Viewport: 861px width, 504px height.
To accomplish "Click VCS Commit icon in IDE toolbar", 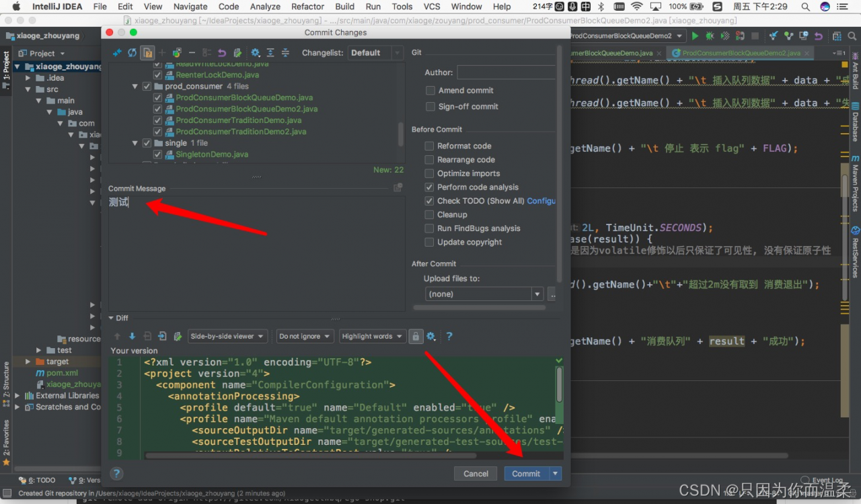I will (788, 36).
